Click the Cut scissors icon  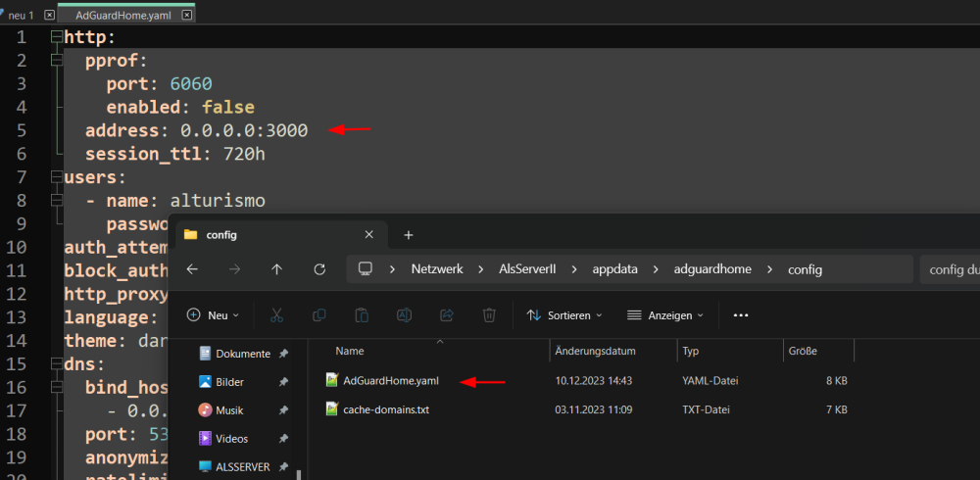click(x=277, y=315)
